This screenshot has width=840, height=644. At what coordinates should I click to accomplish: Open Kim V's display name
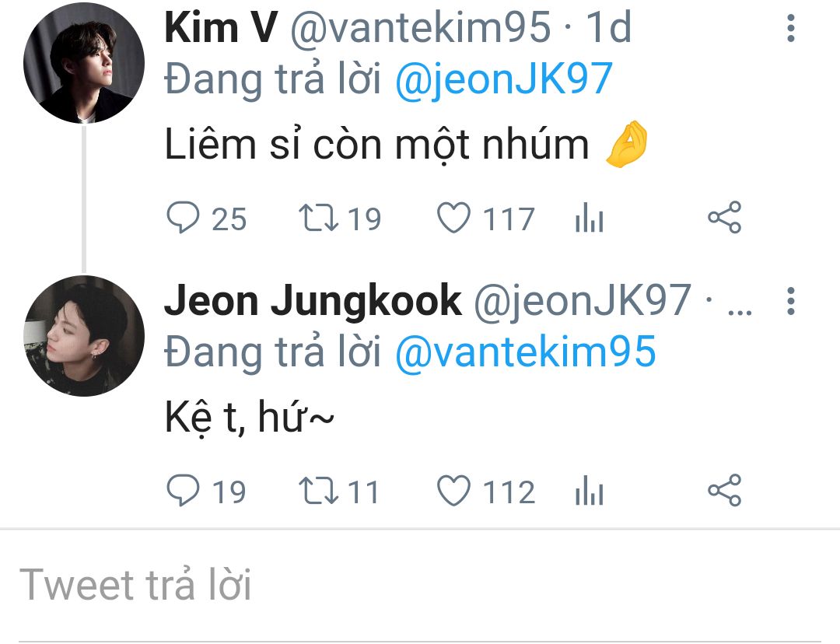click(221, 26)
